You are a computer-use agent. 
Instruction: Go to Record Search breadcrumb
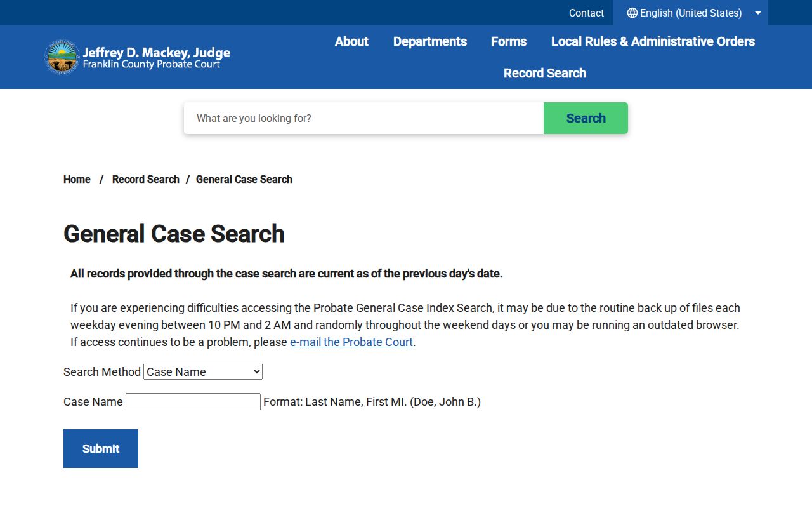tap(146, 179)
